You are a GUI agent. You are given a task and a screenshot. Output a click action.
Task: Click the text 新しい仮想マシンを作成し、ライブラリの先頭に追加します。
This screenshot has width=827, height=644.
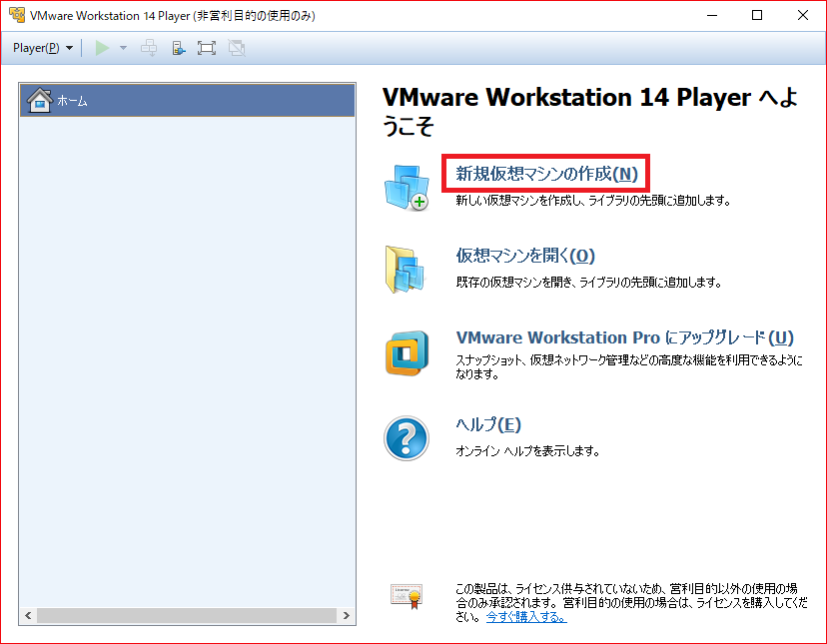click(593, 201)
